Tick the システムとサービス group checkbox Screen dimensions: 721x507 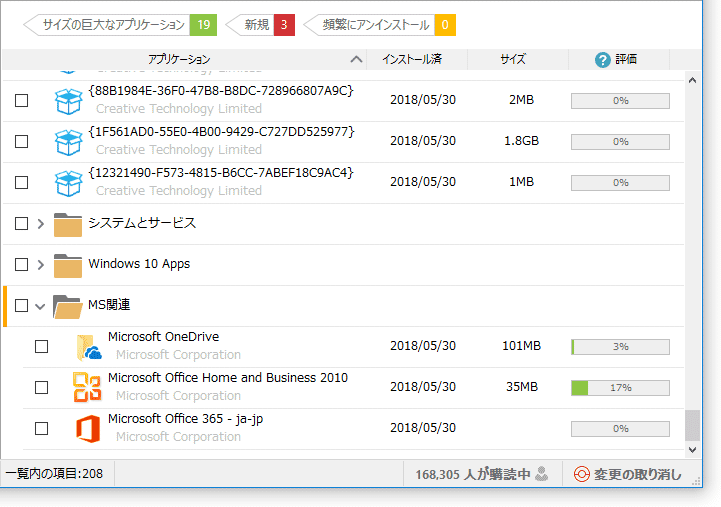(22, 224)
